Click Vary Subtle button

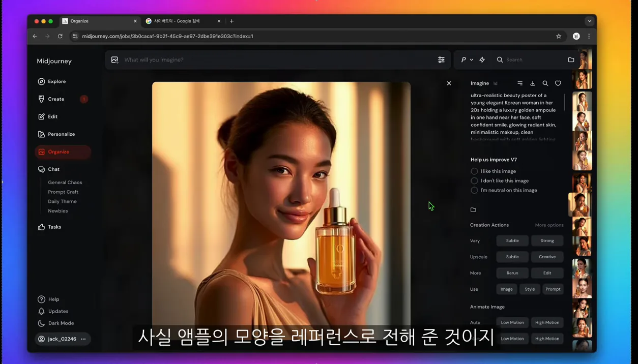pos(512,240)
